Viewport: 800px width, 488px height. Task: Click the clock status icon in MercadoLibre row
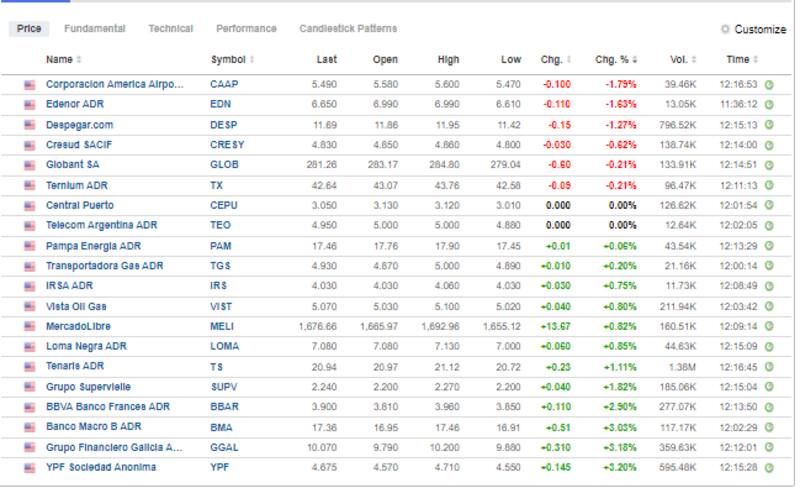click(769, 326)
